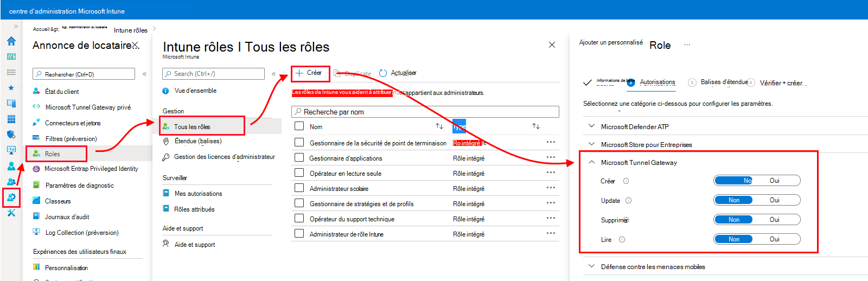This screenshot has height=281, width=868.
Task: Open the Autorisations step tab
Action: (658, 82)
